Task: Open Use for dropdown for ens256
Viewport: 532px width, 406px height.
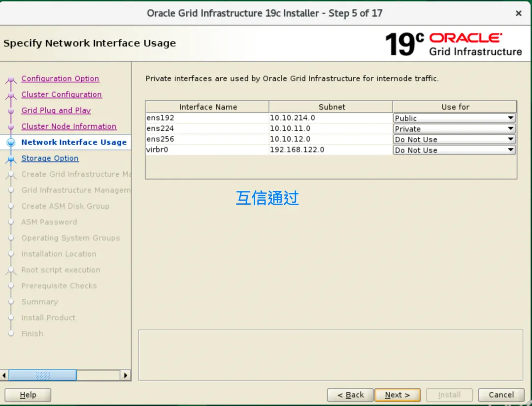Action: 454,139
